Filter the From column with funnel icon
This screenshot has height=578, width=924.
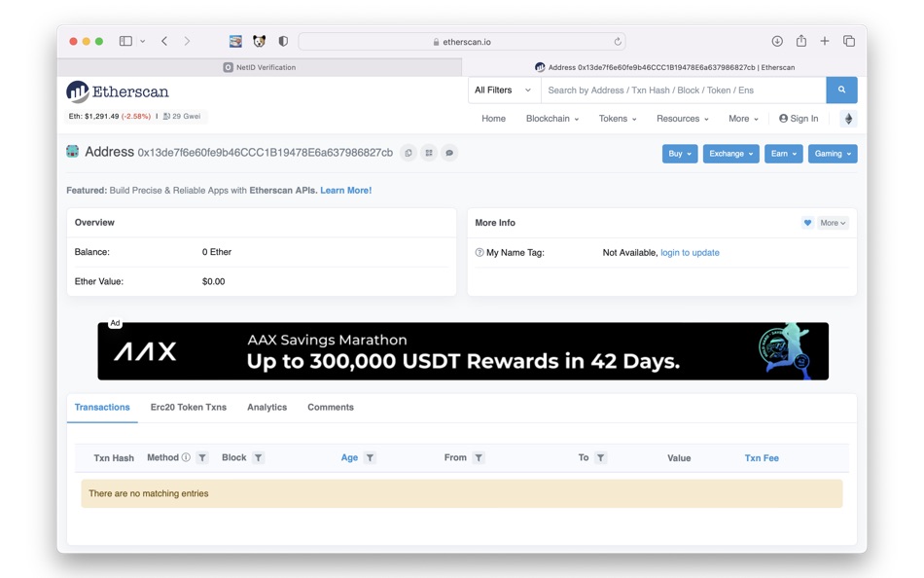click(x=479, y=457)
